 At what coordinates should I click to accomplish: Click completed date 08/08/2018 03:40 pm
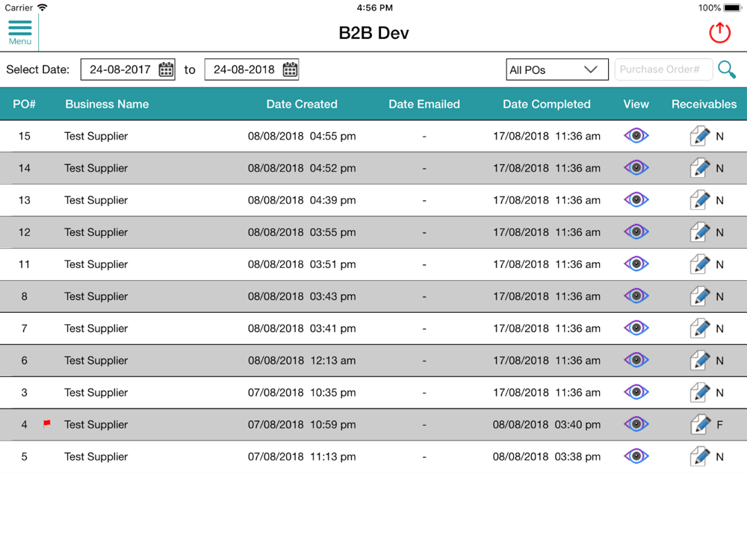[x=547, y=425]
